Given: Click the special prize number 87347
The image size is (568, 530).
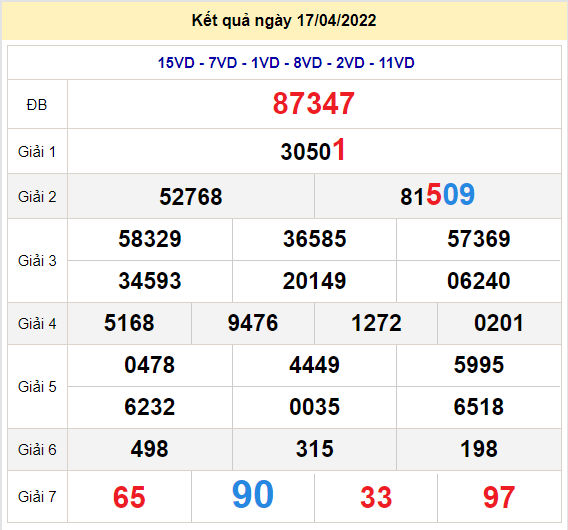Looking at the screenshot, I should pyautogui.click(x=313, y=104).
